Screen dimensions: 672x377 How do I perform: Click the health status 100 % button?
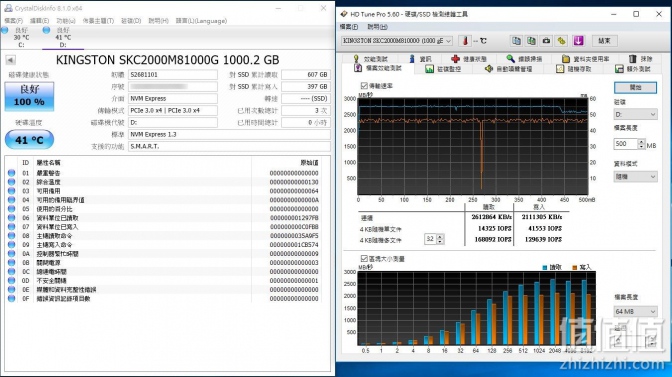[x=29, y=96]
